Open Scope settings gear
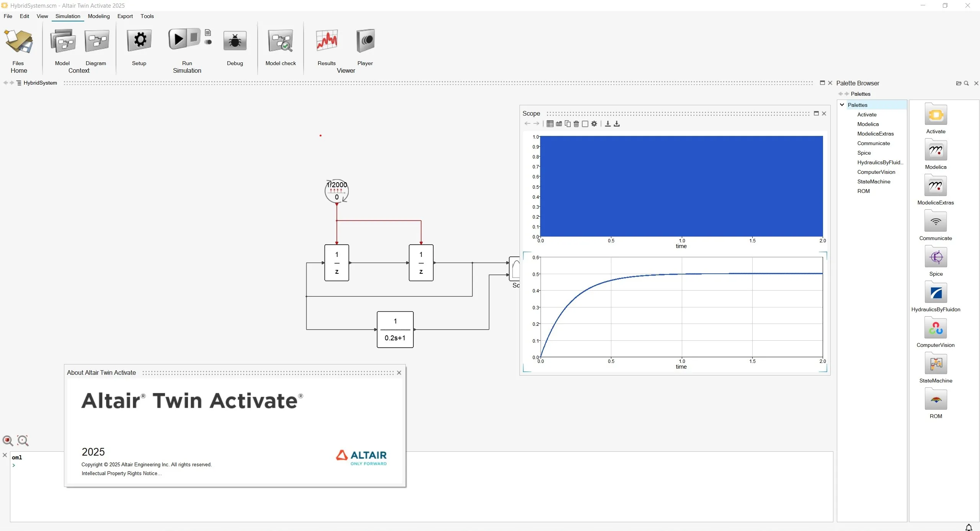The image size is (980, 531). click(x=594, y=124)
